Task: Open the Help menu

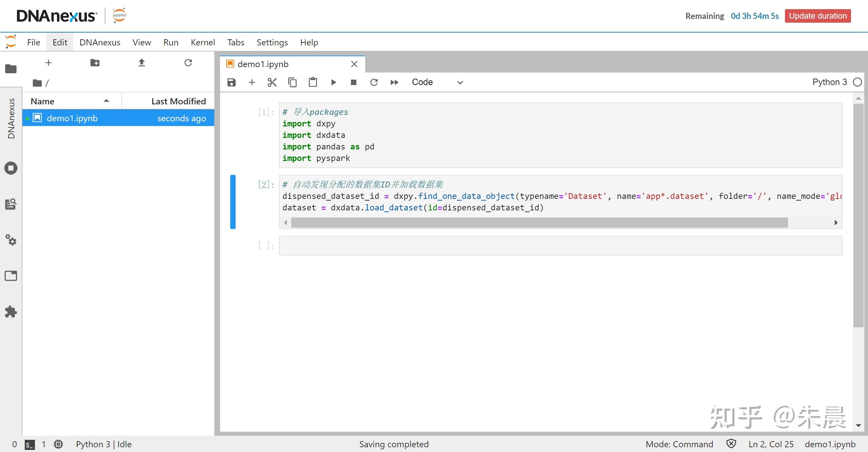Action: (x=309, y=42)
